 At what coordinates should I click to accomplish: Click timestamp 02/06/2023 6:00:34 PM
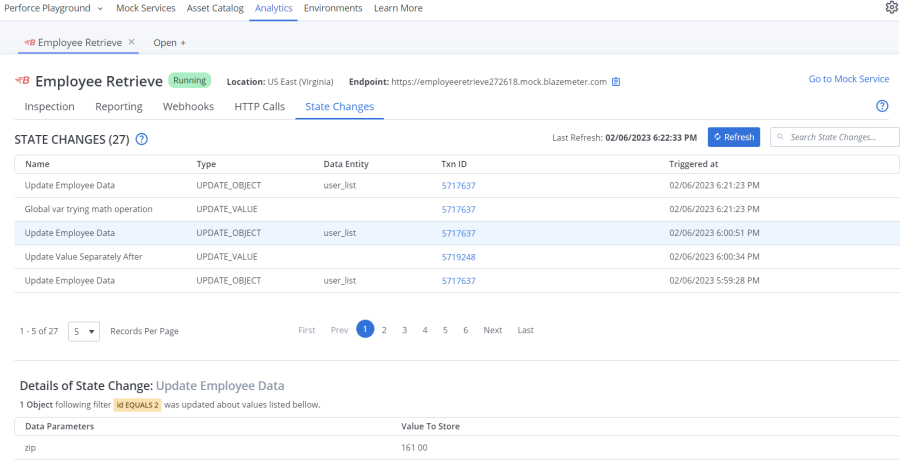click(715, 257)
